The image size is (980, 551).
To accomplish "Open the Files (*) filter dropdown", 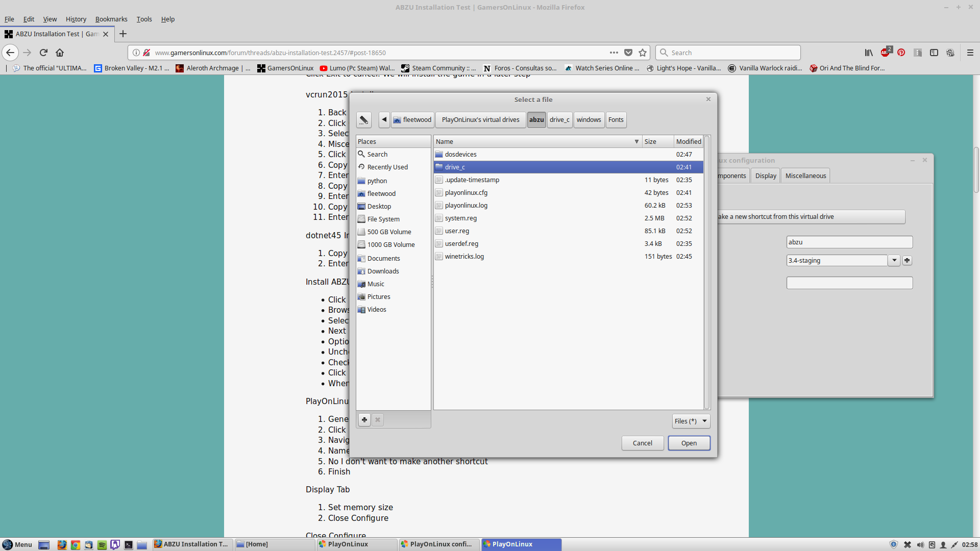I will [691, 421].
